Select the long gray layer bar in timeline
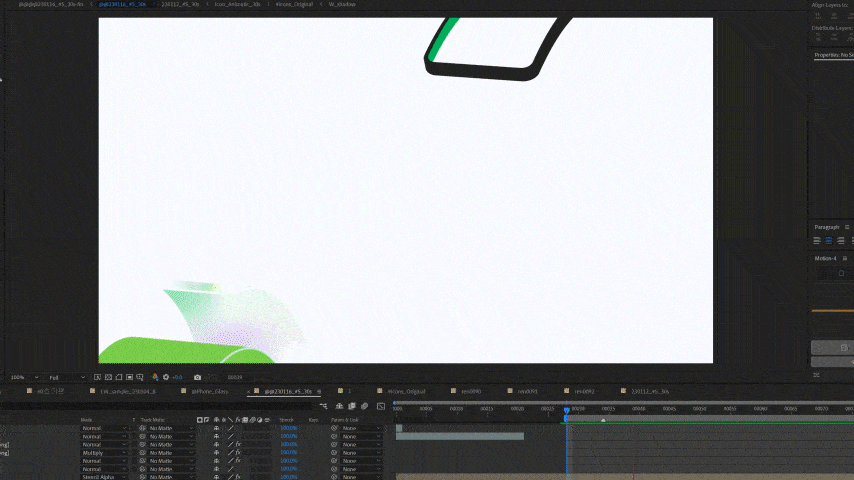 (460, 436)
